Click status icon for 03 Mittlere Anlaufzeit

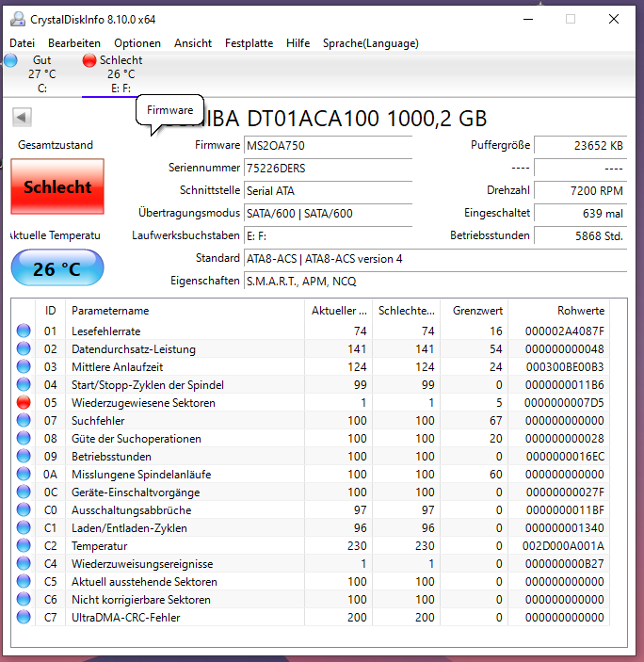(x=24, y=366)
